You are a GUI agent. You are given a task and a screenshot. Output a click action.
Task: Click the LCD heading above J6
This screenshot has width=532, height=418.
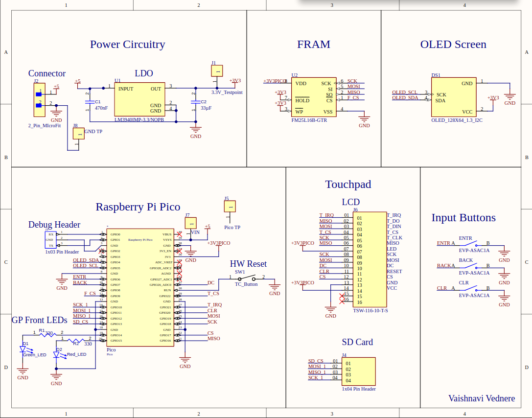tap(350, 202)
